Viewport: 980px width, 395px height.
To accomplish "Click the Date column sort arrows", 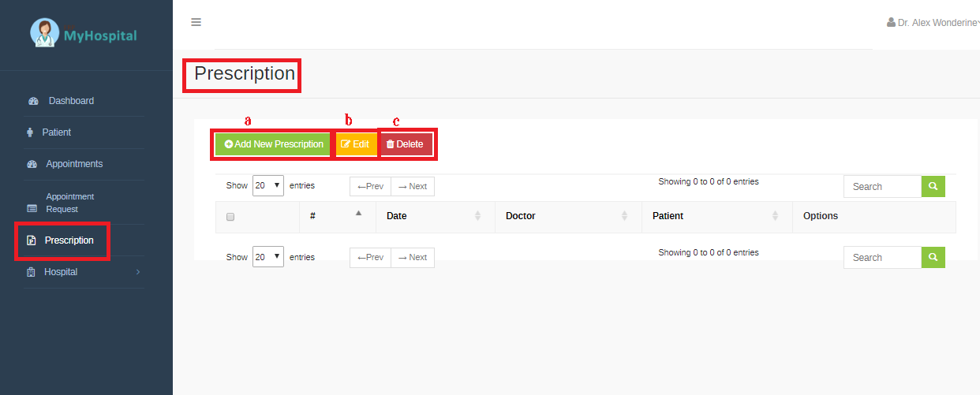I will click(x=477, y=216).
